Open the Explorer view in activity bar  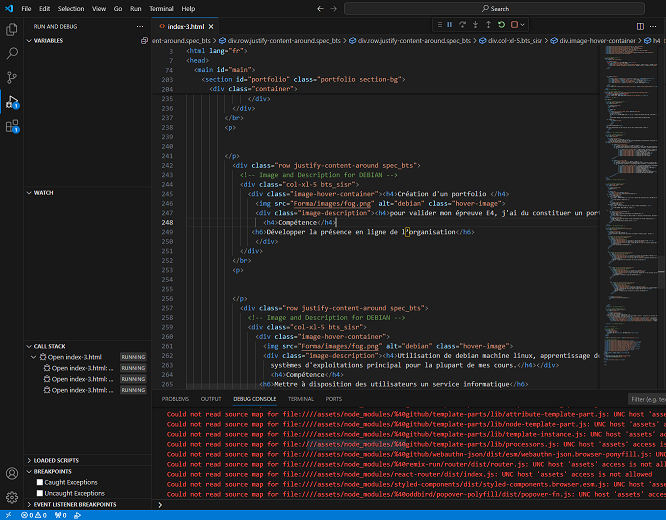pyautogui.click(x=12, y=29)
